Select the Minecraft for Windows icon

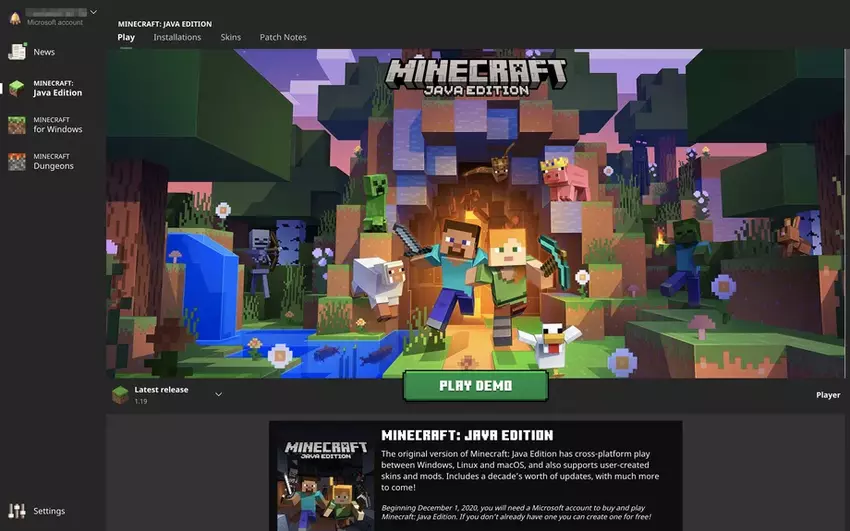(x=17, y=125)
